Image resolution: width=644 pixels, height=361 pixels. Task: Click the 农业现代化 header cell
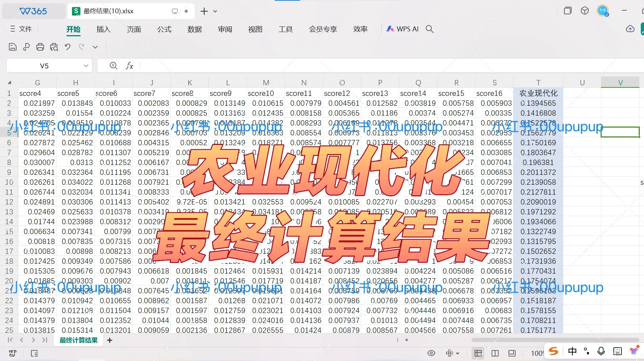click(x=538, y=93)
